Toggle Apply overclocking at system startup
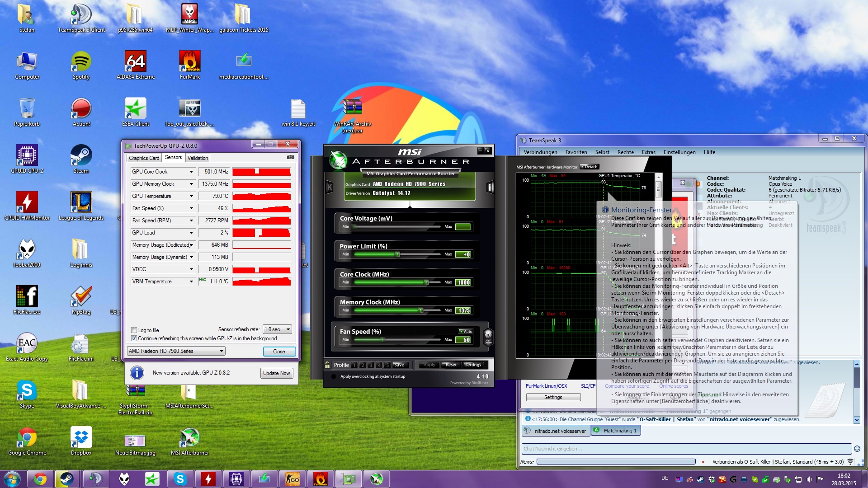 click(x=334, y=376)
